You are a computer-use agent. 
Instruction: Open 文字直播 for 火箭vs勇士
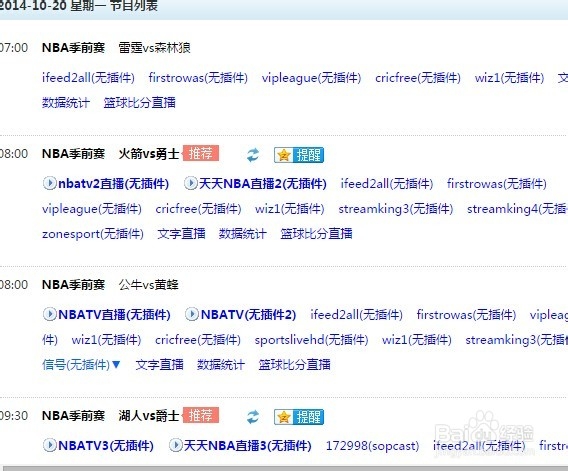pos(181,234)
